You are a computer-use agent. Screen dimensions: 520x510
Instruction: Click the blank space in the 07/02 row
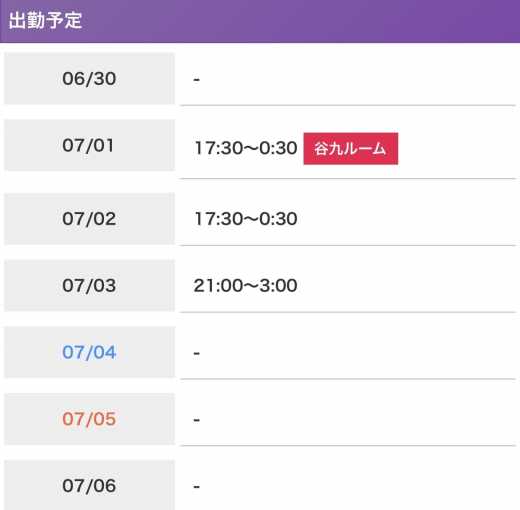407,219
